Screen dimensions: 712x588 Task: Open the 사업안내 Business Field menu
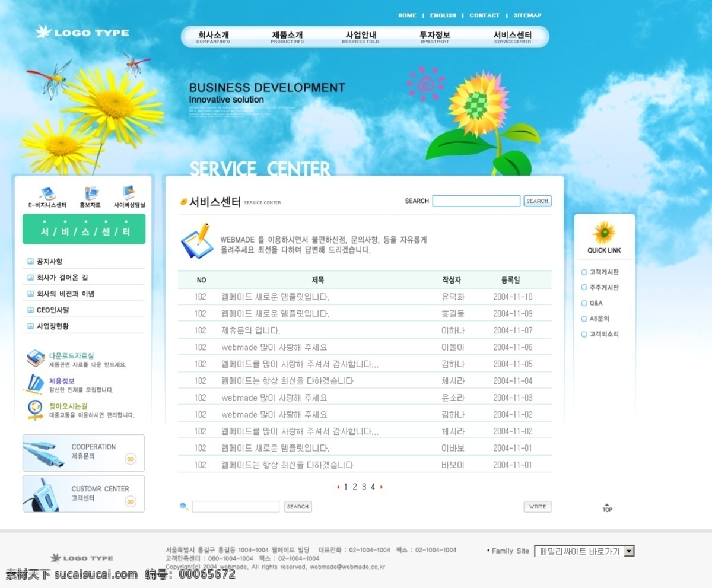(x=361, y=37)
